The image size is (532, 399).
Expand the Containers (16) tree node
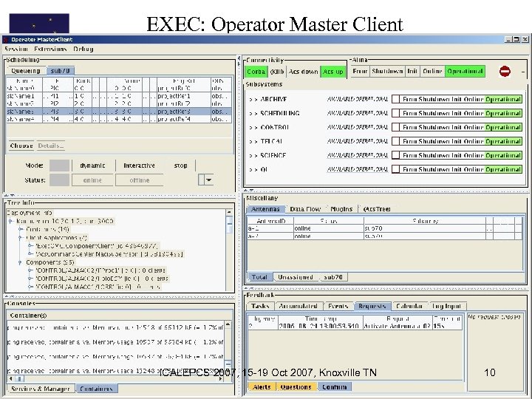pyautogui.click(x=21, y=229)
